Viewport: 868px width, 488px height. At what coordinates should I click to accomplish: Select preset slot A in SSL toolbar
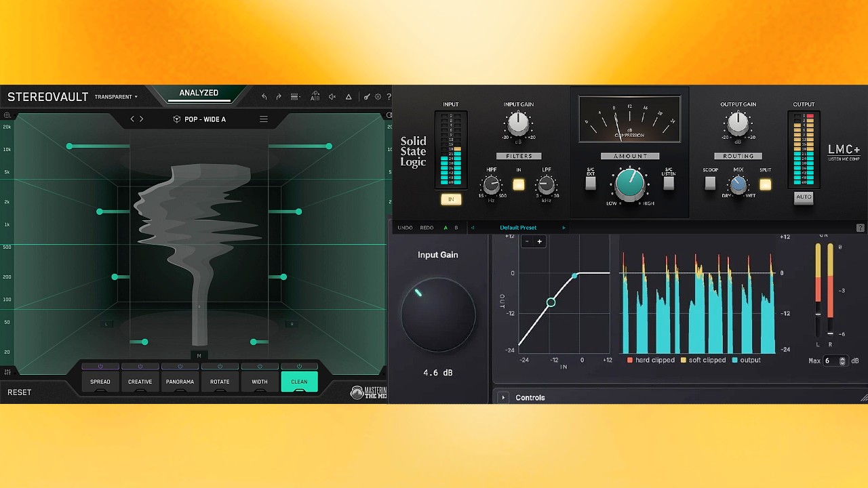446,228
